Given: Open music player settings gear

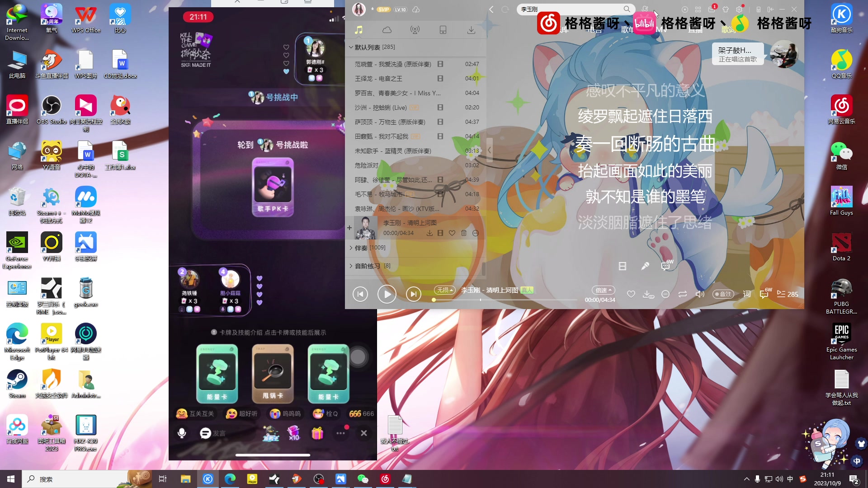Looking at the screenshot, I should [739, 9].
